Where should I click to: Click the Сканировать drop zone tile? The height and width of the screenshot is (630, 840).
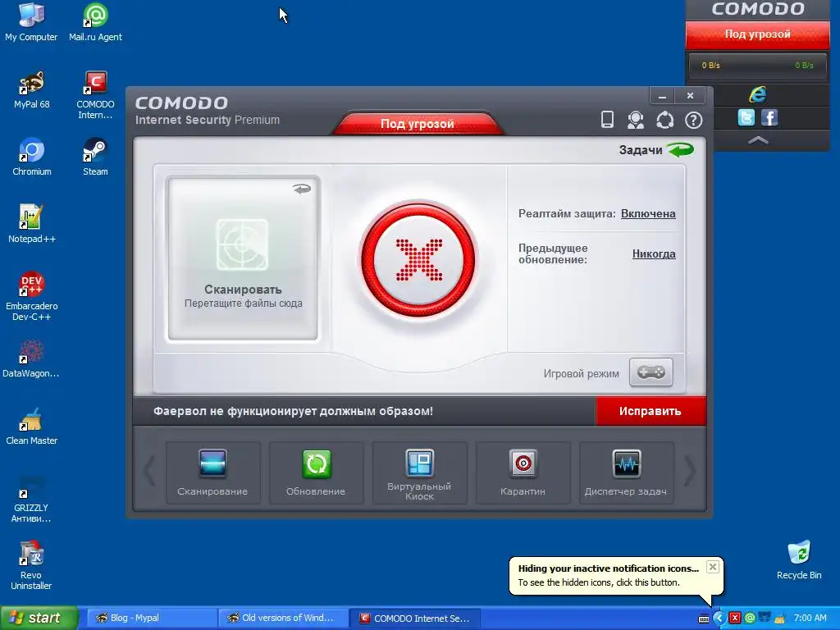tap(243, 258)
